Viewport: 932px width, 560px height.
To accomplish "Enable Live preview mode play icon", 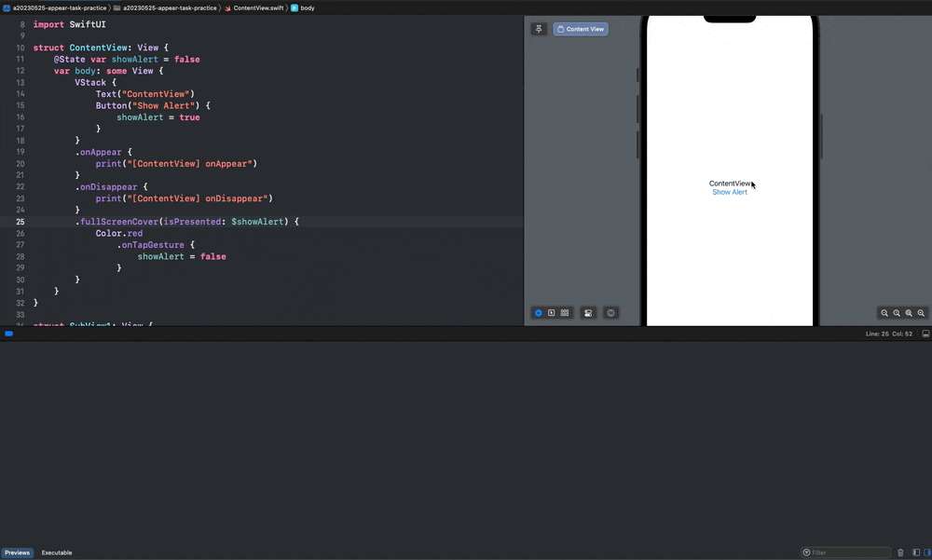I will 539,313.
